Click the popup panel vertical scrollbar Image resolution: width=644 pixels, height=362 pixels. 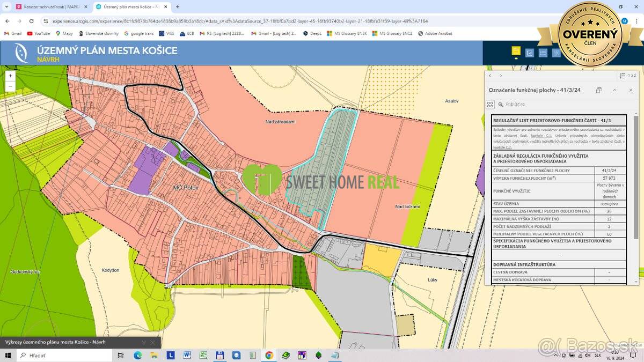tap(636, 177)
